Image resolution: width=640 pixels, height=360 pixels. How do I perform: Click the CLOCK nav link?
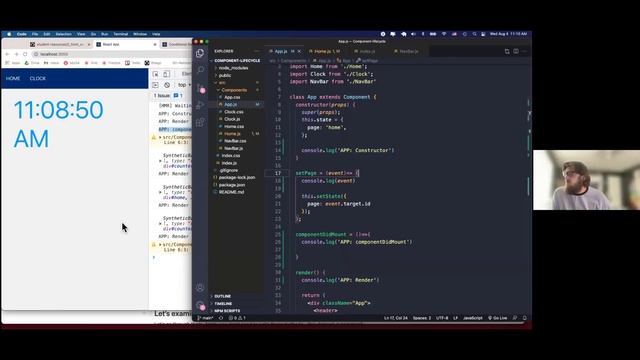pos(38,78)
